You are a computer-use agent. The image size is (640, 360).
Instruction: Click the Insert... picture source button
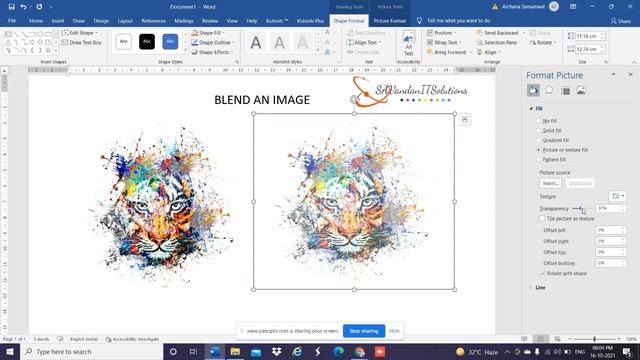click(x=551, y=183)
